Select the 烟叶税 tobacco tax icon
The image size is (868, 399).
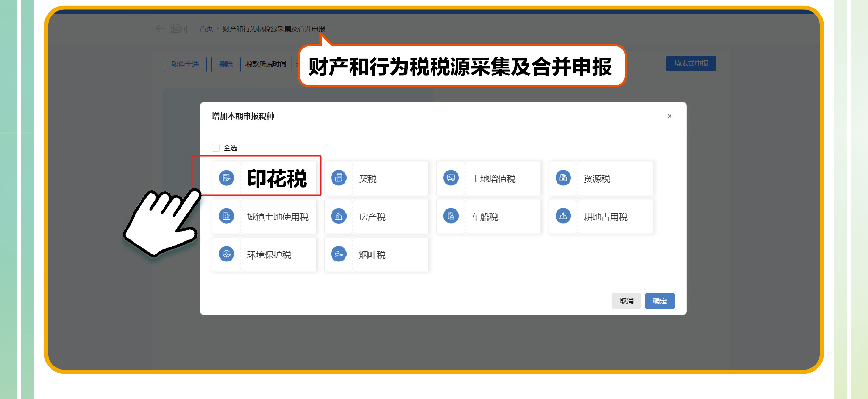point(339,254)
